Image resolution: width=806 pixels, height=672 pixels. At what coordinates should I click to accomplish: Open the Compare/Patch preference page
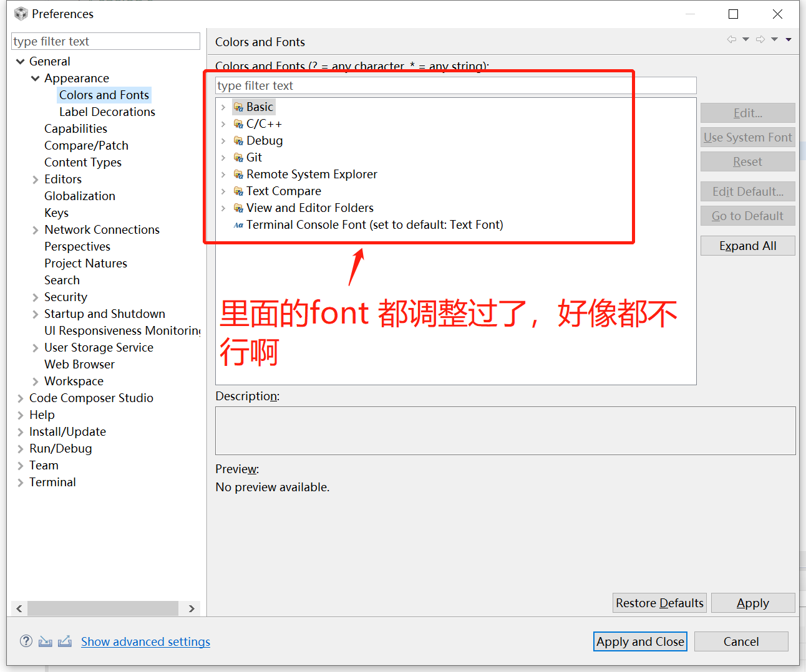click(x=86, y=145)
